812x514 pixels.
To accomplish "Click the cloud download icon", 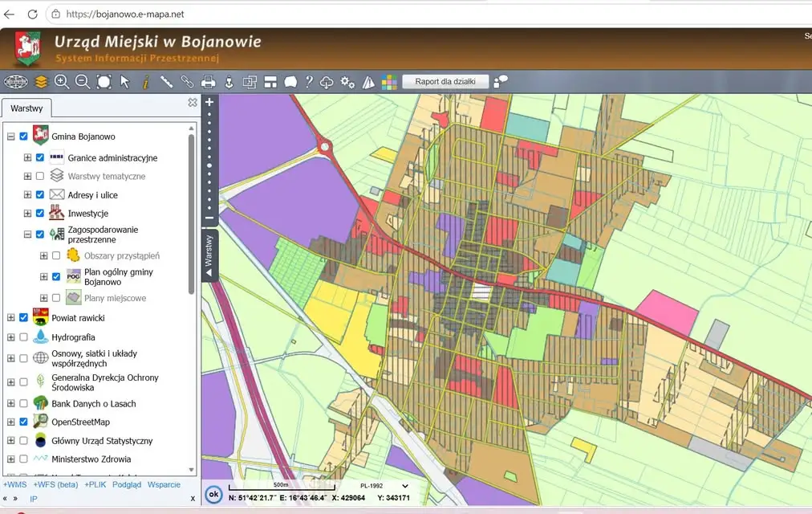I will (327, 82).
